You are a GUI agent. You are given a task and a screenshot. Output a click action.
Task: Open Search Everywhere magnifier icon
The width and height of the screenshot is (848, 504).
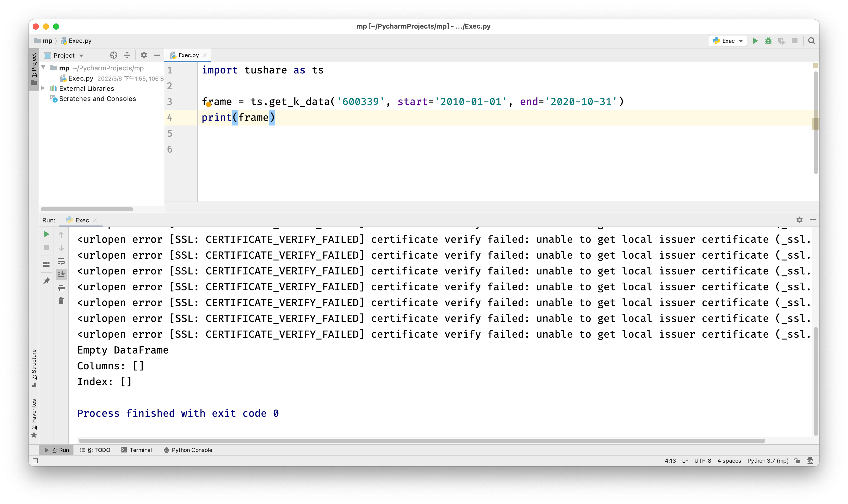point(811,41)
